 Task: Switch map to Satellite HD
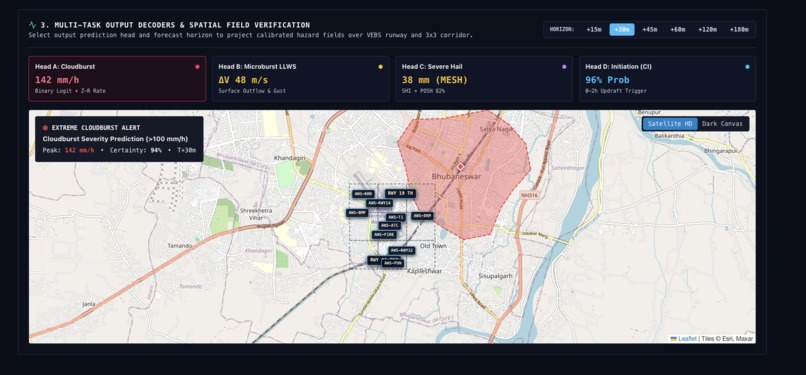click(670, 124)
